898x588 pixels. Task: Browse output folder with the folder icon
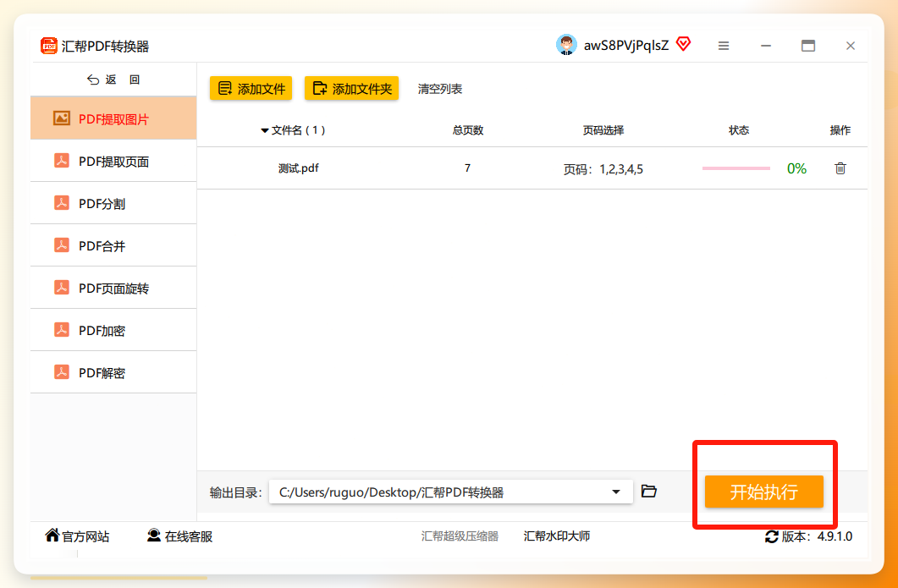pyautogui.click(x=649, y=492)
